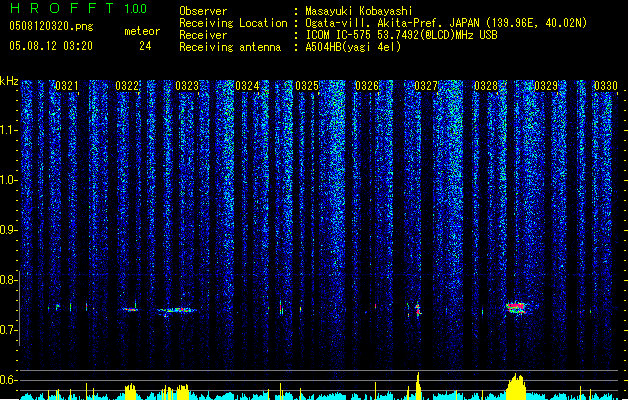Select the Ogata-vill. Akita-Pref. JAPAN location text
The width and height of the screenshot is (629, 400).
click(x=446, y=23)
